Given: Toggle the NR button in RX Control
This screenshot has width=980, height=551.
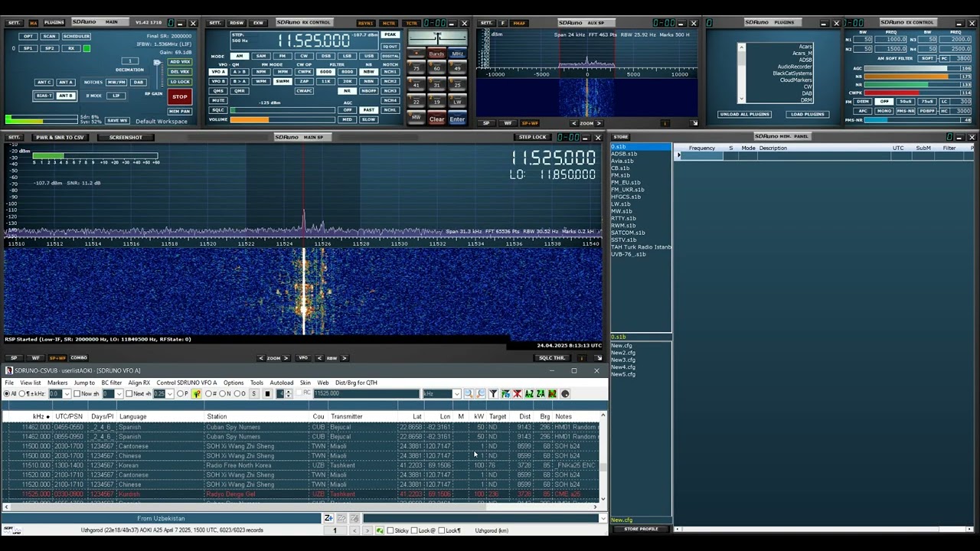Looking at the screenshot, I should tap(347, 91).
